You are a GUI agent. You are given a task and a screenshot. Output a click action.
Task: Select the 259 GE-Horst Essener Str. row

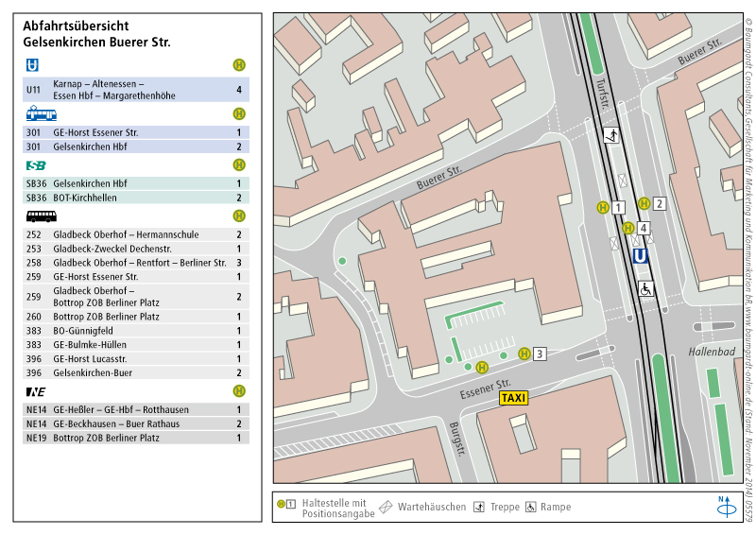tap(136, 276)
